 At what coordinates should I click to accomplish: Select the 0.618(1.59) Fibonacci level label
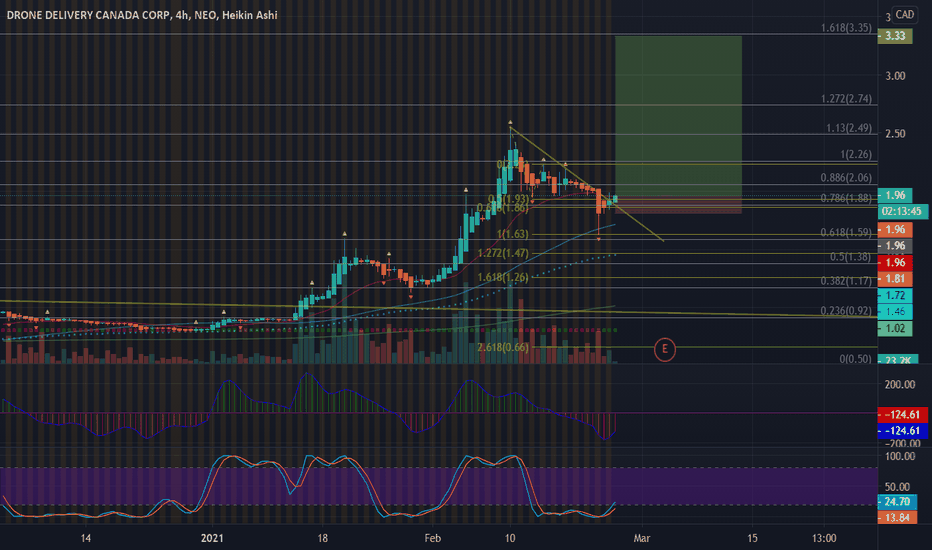point(846,232)
